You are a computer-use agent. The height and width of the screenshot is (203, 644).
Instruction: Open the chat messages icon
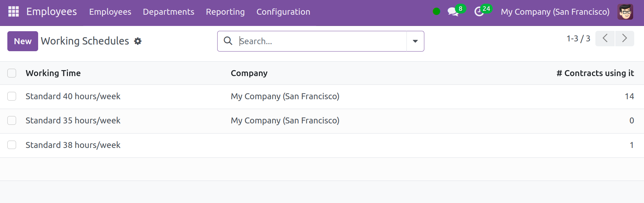point(453,12)
